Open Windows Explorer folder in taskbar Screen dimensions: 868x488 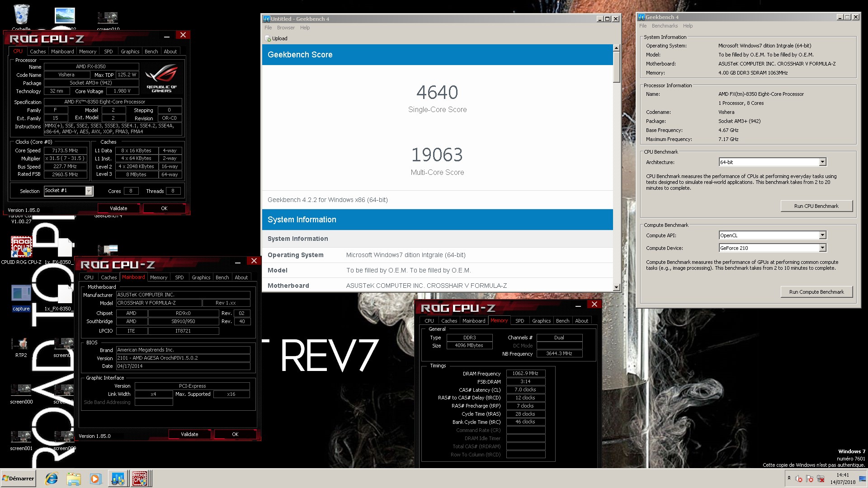coord(73,479)
